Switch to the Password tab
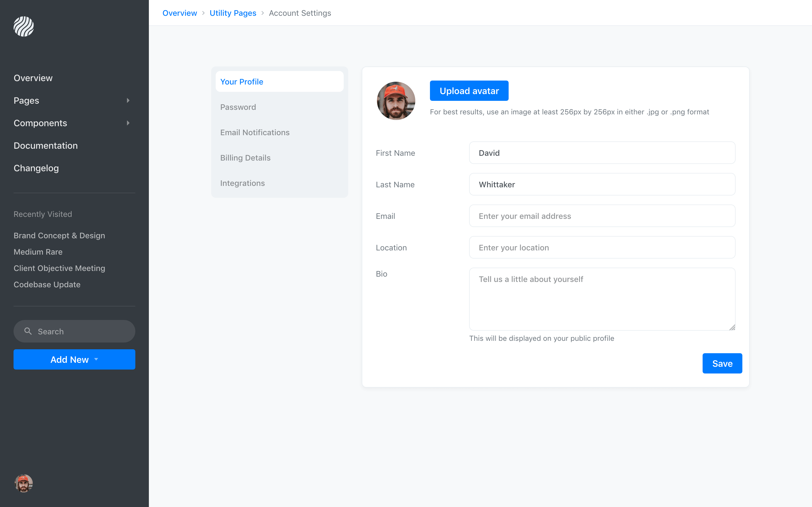This screenshot has height=507, width=812. pyautogui.click(x=238, y=107)
